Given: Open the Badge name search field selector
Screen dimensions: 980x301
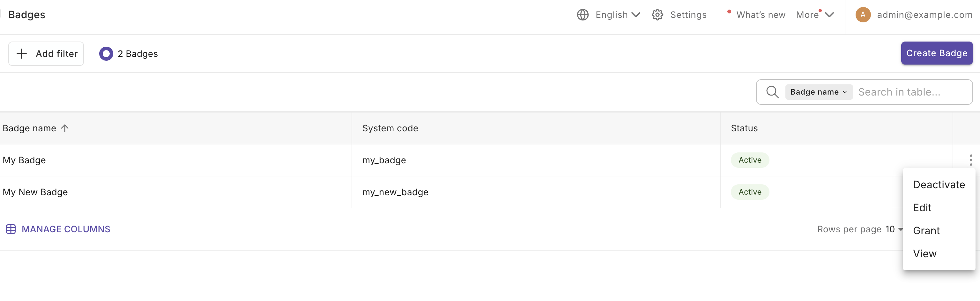Looking at the screenshot, I should click(818, 92).
